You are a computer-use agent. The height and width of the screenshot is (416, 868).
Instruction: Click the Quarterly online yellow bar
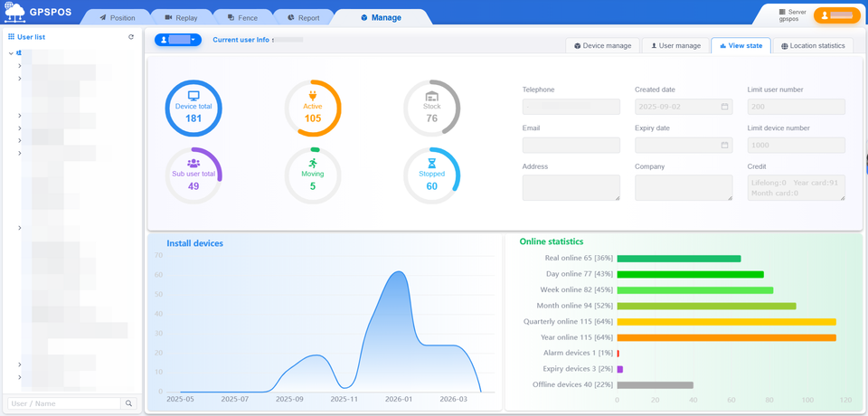tap(726, 321)
